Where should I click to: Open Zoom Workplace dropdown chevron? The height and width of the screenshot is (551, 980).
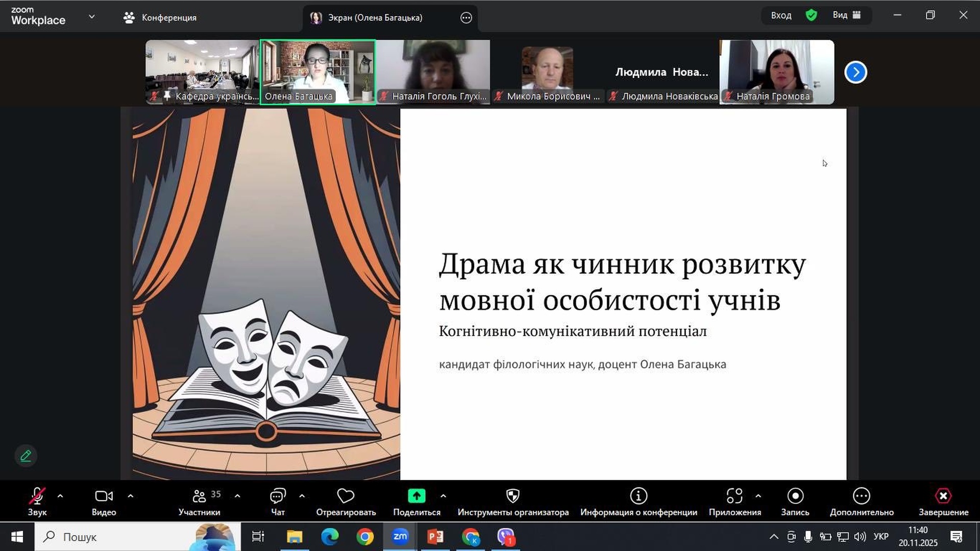click(92, 17)
